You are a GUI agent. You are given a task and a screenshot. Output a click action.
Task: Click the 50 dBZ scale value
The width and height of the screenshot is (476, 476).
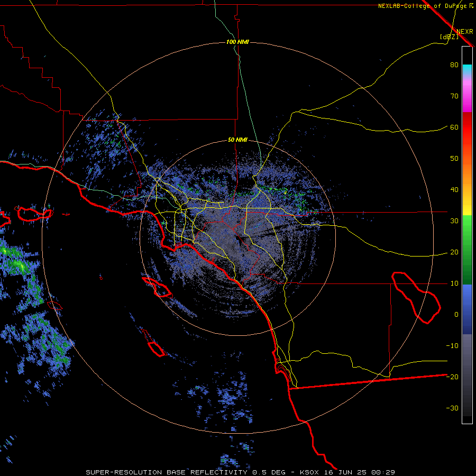pos(454,159)
